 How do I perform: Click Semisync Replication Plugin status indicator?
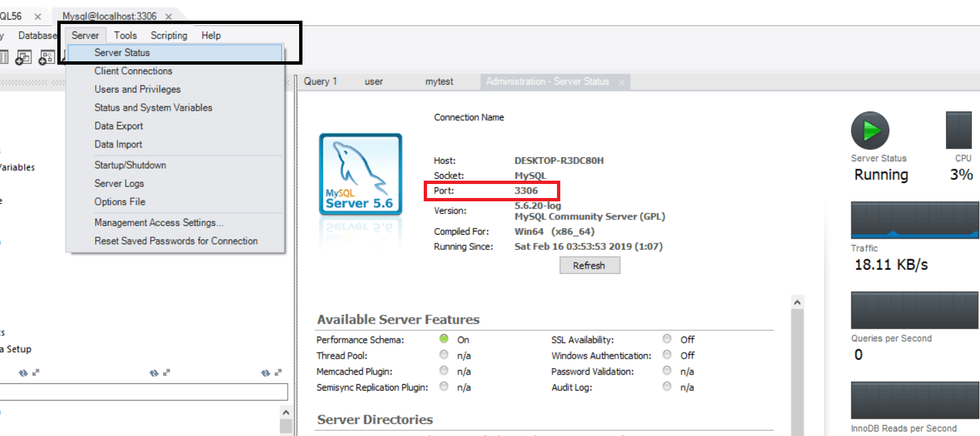tap(444, 387)
